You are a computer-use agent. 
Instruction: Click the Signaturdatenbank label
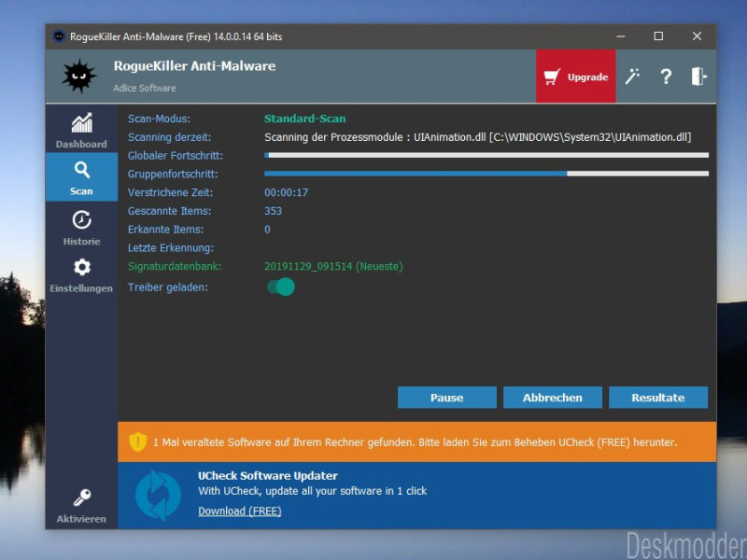(175, 266)
